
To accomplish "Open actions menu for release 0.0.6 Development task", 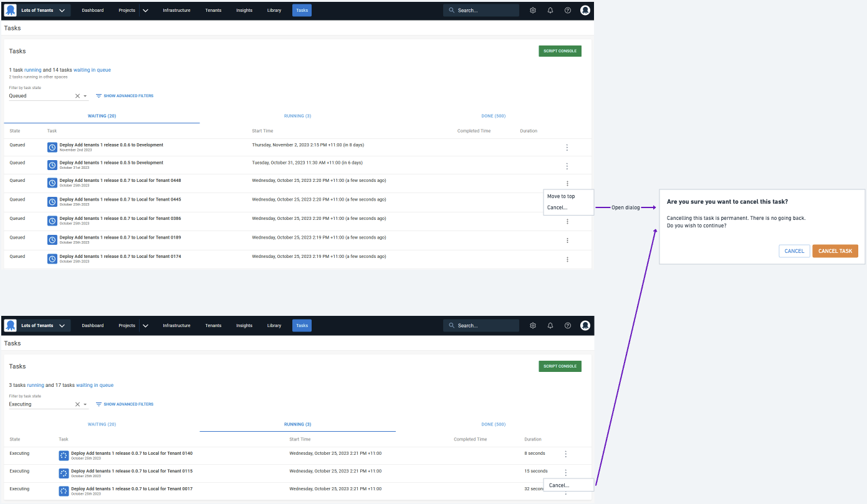I will click(x=567, y=148).
